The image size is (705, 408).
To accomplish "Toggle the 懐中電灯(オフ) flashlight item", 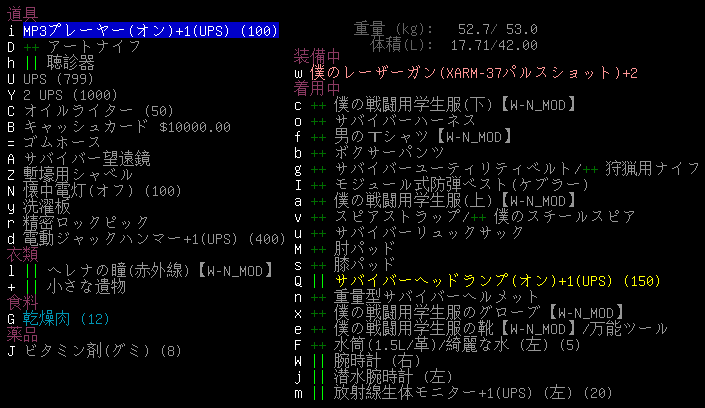I will coord(100,191).
